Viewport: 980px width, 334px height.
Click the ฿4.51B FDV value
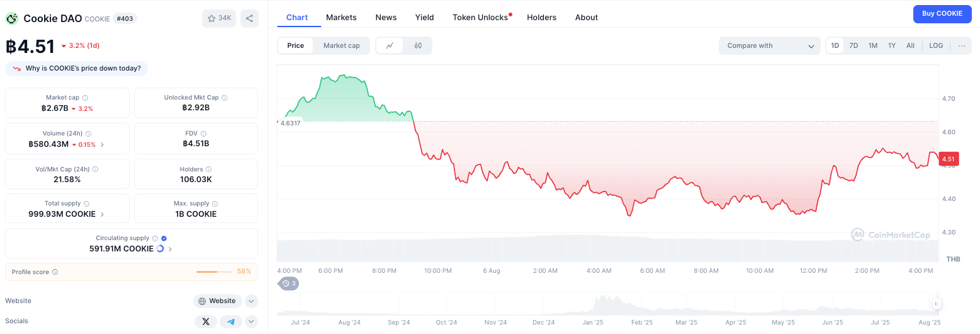pyautogui.click(x=196, y=144)
